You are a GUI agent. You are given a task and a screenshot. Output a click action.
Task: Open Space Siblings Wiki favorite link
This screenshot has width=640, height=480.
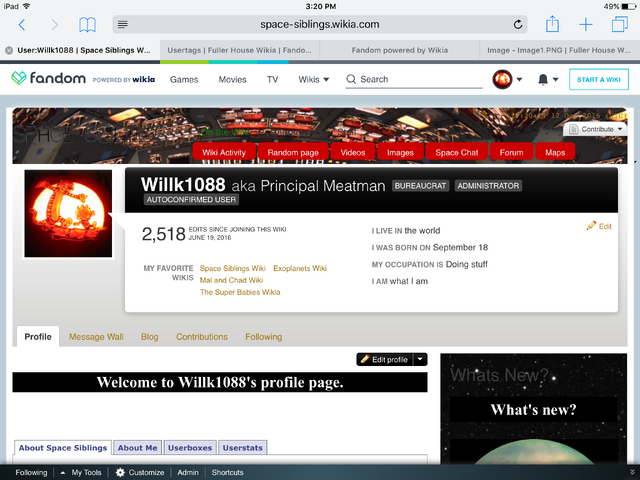point(233,268)
